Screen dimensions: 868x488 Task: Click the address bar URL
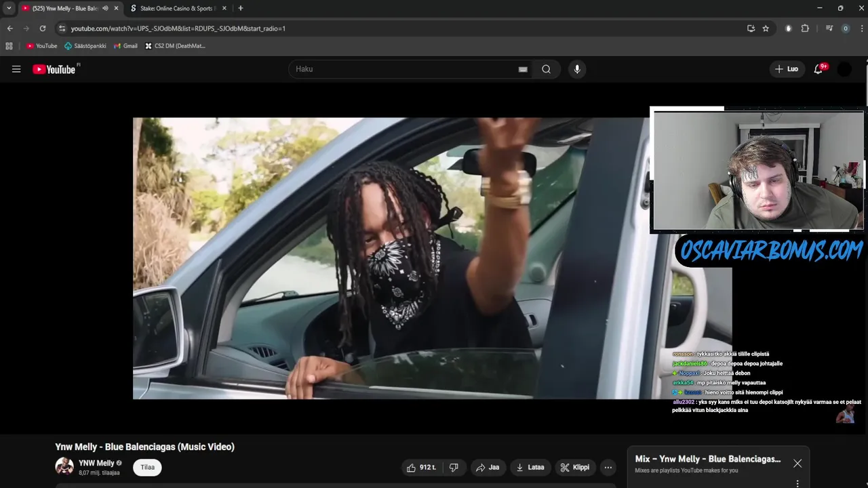(x=178, y=28)
